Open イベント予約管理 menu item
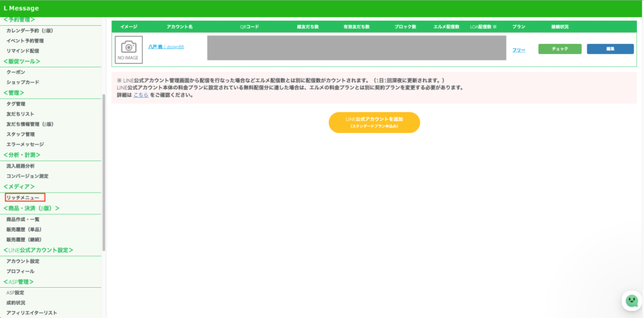Image resolution: width=644 pixels, height=318 pixels. click(x=25, y=40)
